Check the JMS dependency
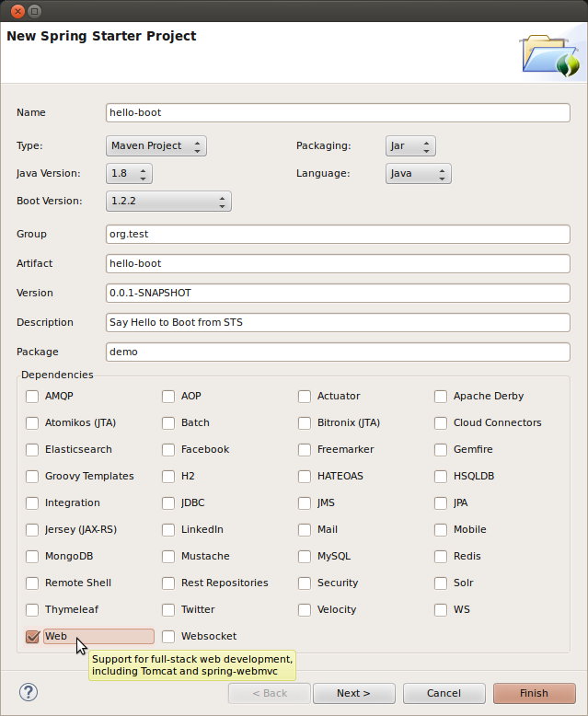 pyautogui.click(x=305, y=503)
